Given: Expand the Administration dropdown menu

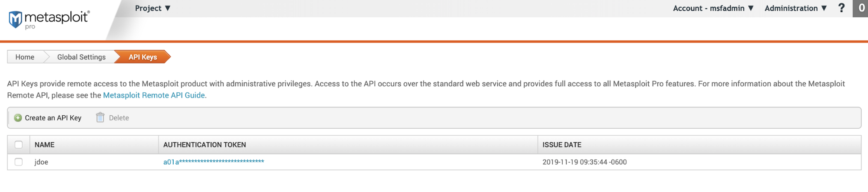Looking at the screenshot, I should 795,8.
